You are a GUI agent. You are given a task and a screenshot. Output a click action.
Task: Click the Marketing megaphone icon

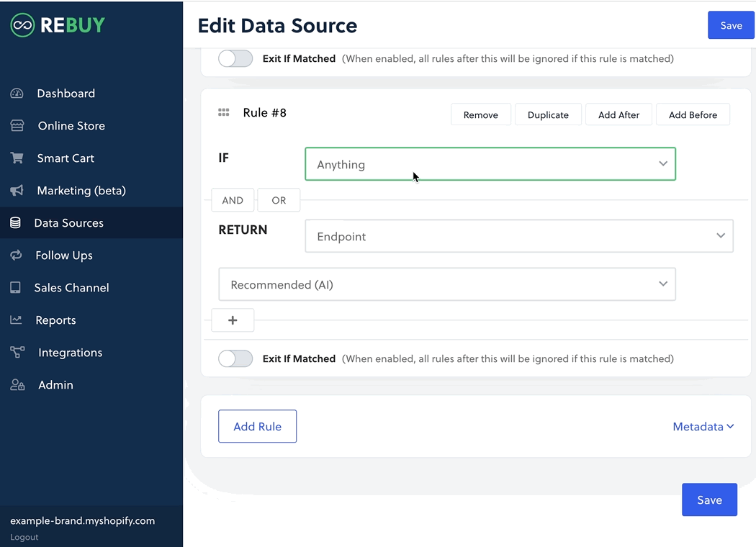[17, 190]
